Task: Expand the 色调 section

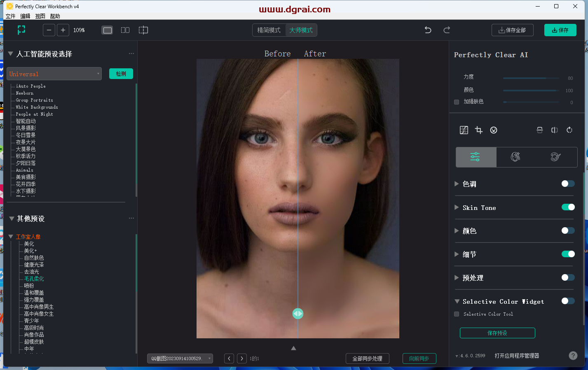Action: [x=457, y=184]
